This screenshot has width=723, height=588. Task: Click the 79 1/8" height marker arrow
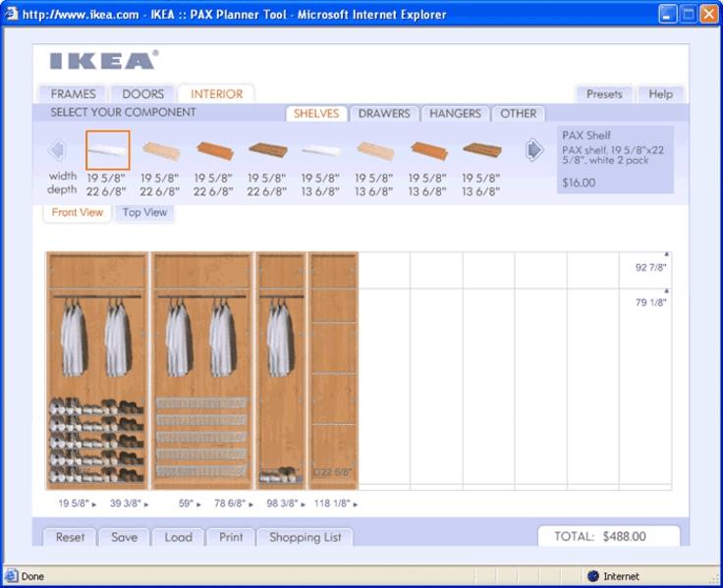(666, 291)
